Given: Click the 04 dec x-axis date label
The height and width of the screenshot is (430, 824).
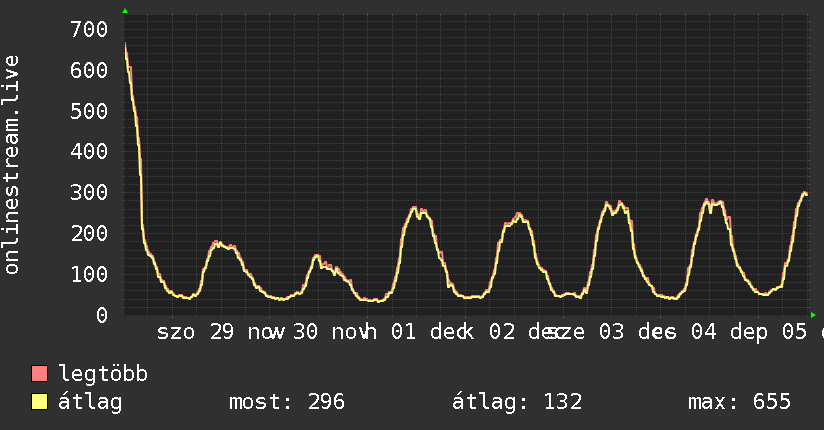Looking at the screenshot, I should point(729,333).
